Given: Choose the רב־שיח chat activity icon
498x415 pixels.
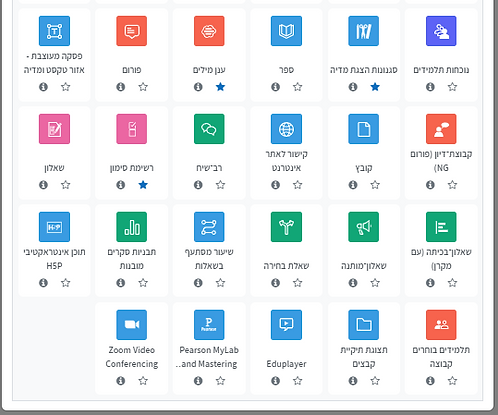Looking at the screenshot, I should pos(209,129).
